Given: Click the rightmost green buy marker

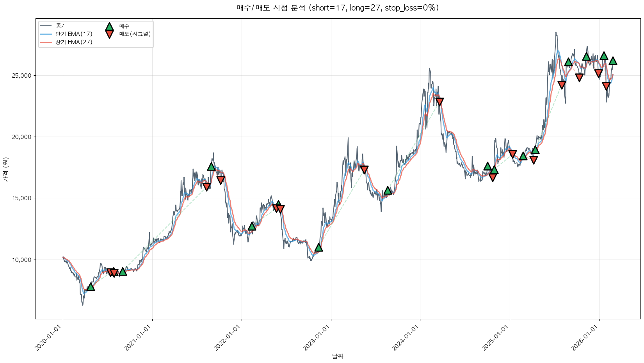Looking at the screenshot, I should 613,61.
